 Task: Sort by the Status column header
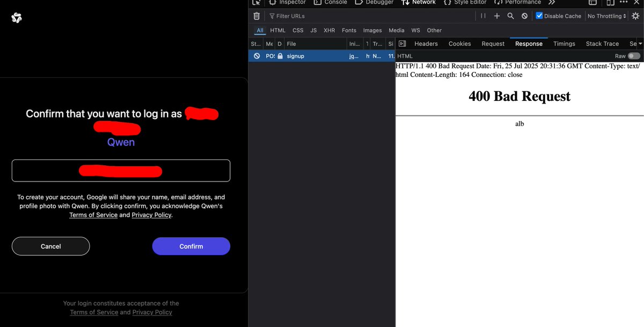[x=256, y=43]
